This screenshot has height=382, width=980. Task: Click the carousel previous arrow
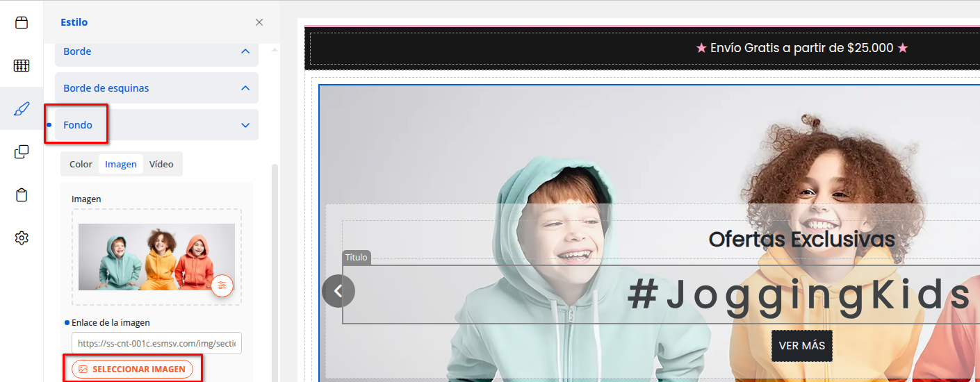pos(338,291)
